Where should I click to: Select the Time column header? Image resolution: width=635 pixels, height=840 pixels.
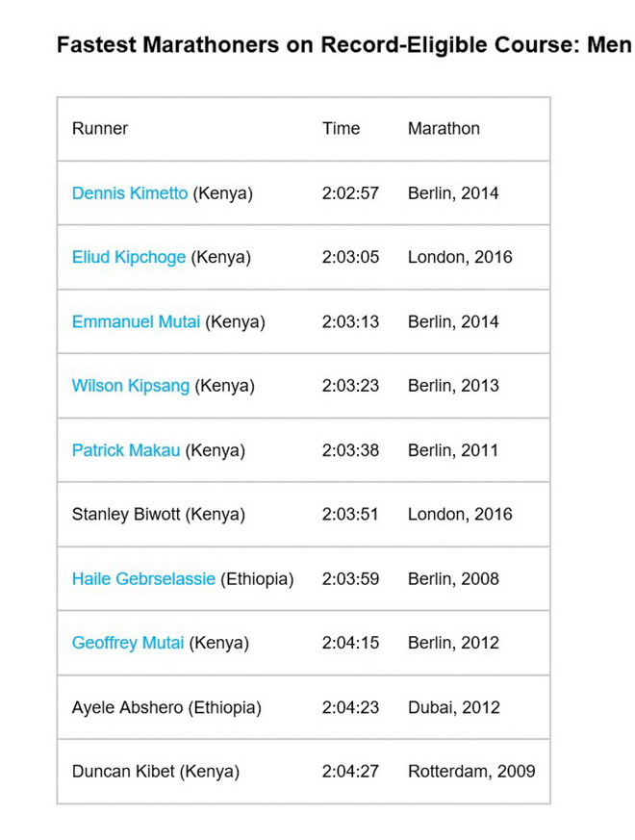point(341,129)
